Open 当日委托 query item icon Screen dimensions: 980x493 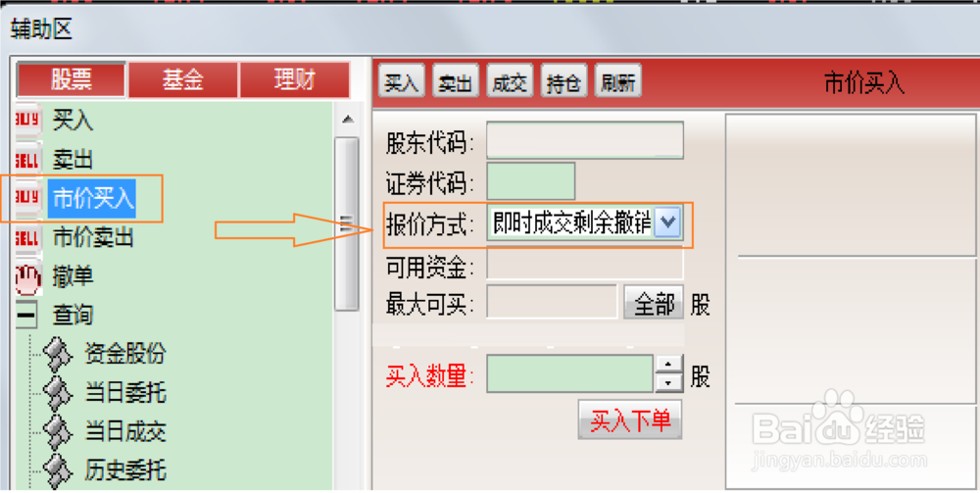pos(57,392)
